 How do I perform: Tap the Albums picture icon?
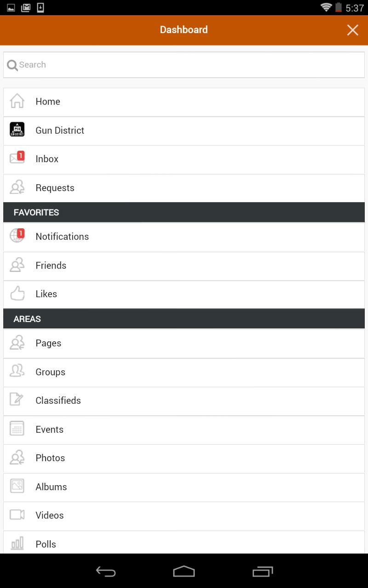[17, 486]
